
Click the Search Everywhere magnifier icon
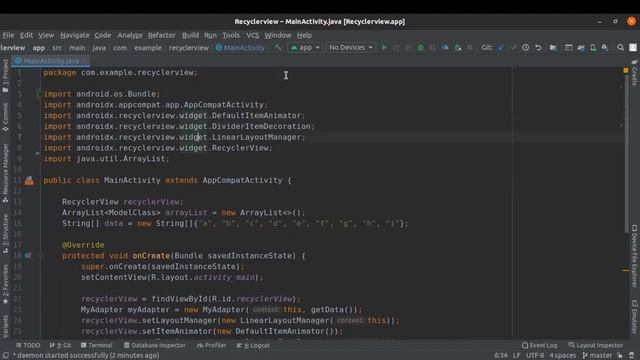pos(620,48)
